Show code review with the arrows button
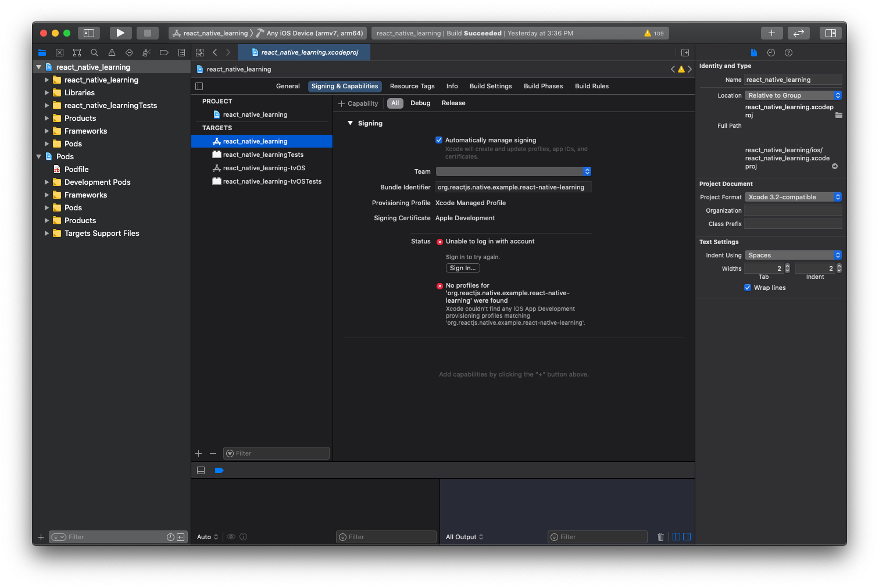879x588 pixels. [x=799, y=33]
